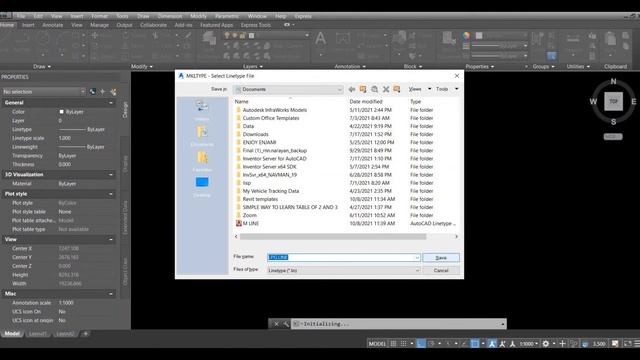The height and width of the screenshot is (360, 640).
Task: Close command line with X icon
Action: 276,324
